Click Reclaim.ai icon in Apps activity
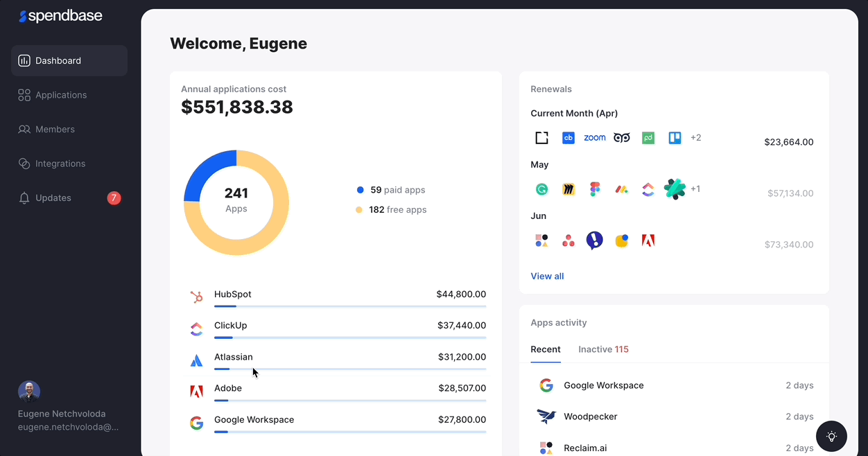Image resolution: width=868 pixels, height=456 pixels. [546, 448]
